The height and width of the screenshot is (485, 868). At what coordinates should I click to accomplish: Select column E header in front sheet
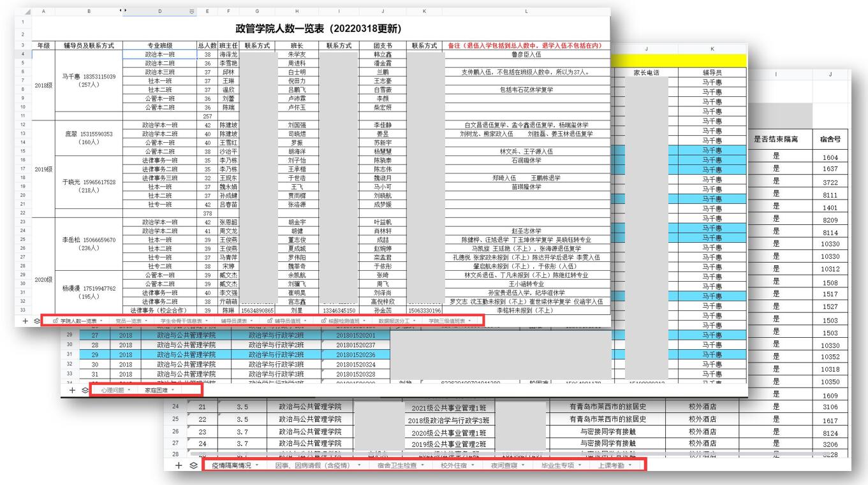207,11
